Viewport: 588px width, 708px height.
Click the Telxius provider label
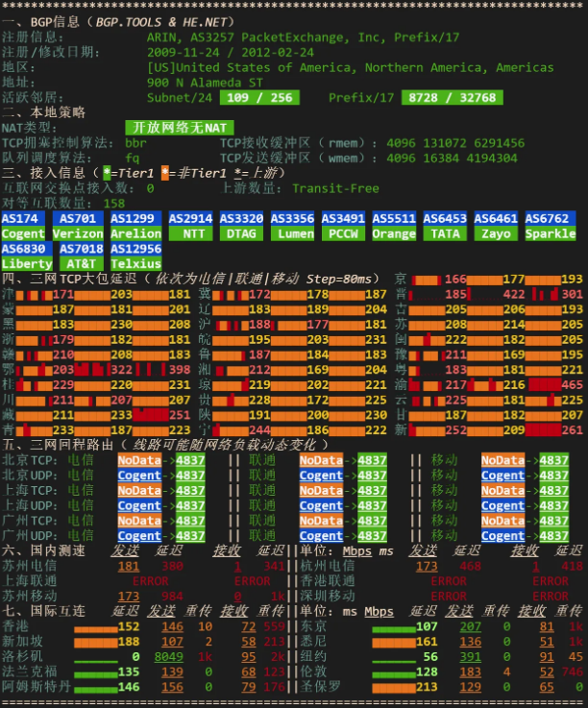click(135, 263)
